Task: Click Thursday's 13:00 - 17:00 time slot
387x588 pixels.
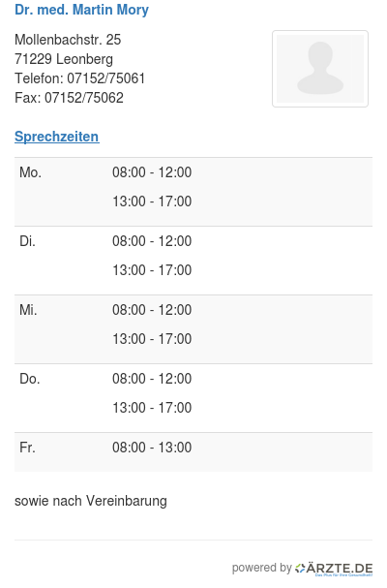Action: point(152,408)
